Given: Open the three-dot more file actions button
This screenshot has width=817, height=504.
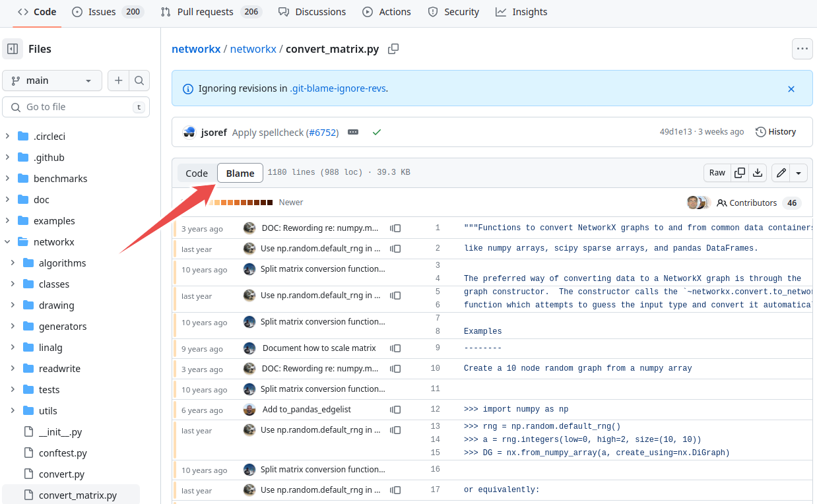Looking at the screenshot, I should click(802, 49).
